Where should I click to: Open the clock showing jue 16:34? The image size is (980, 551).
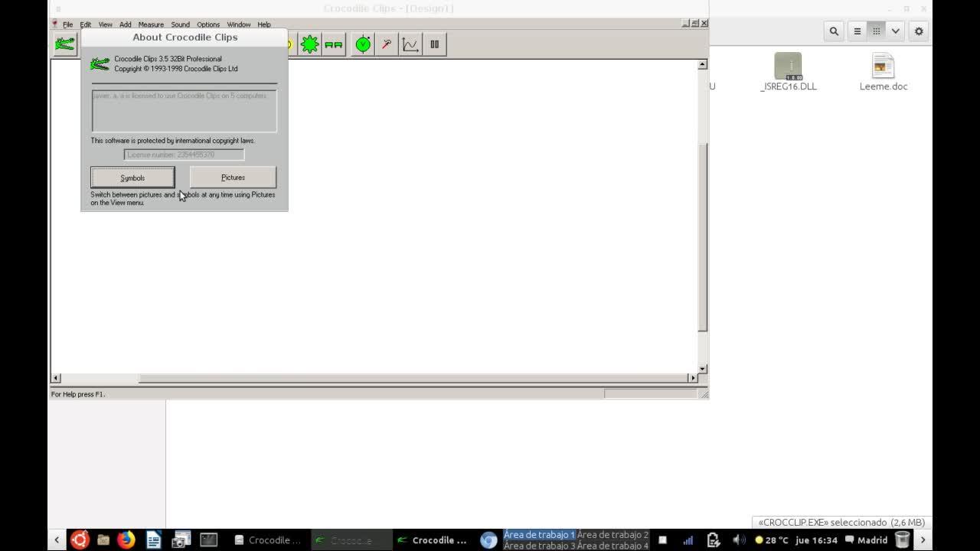816,540
